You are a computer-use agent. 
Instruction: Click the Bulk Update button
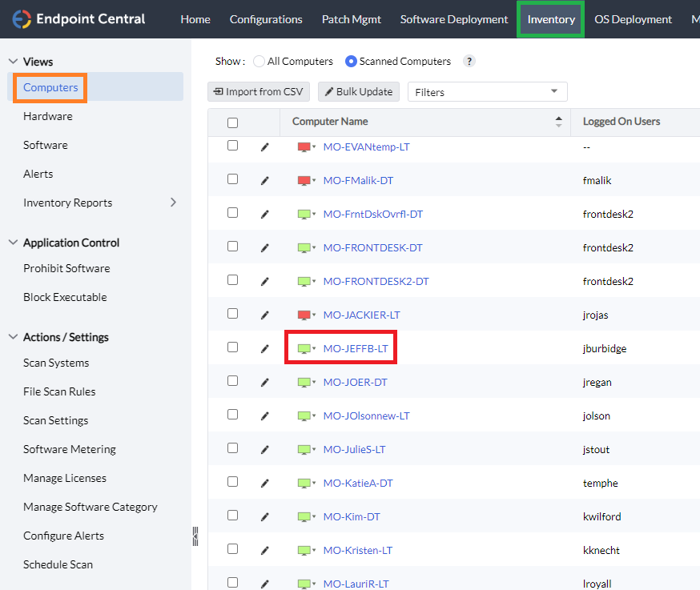pos(359,91)
